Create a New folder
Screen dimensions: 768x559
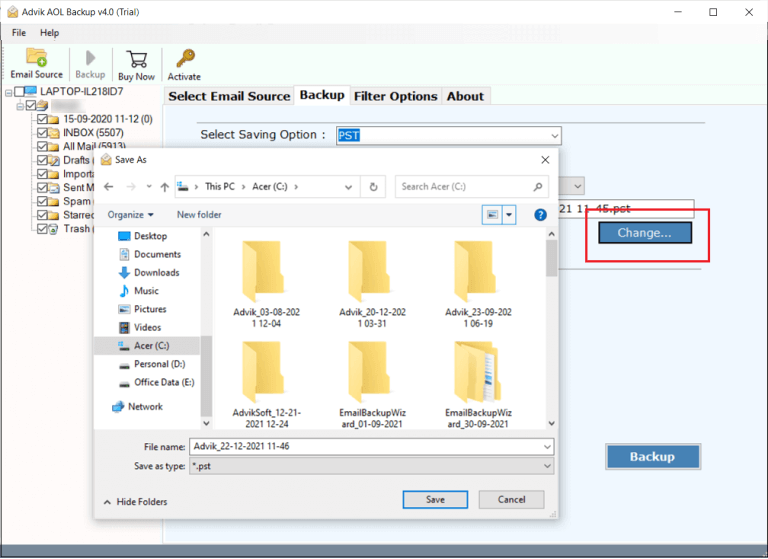pos(199,215)
